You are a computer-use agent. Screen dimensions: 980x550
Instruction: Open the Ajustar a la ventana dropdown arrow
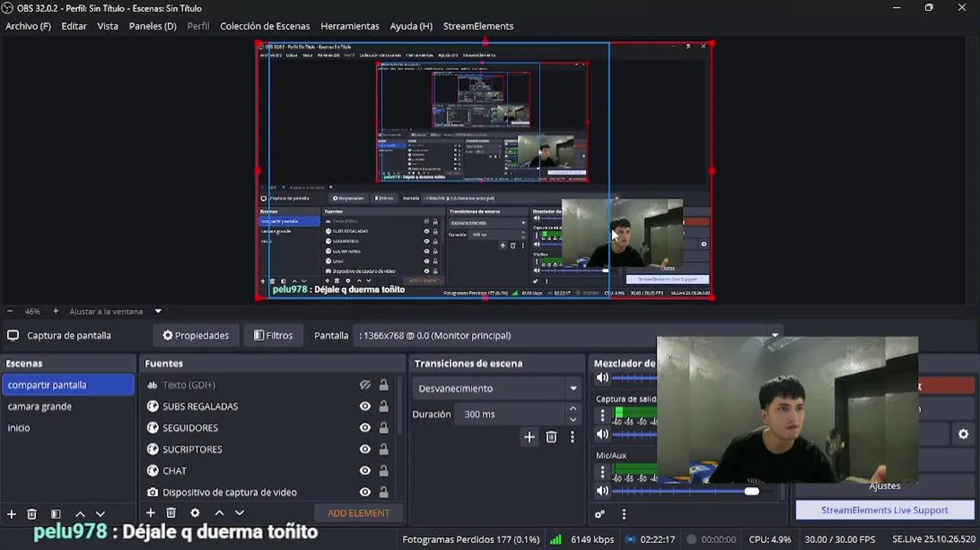pos(158,311)
